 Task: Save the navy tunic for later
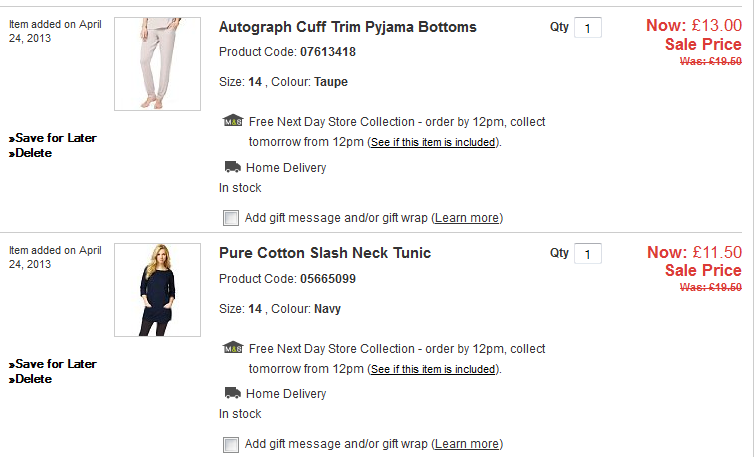click(56, 364)
